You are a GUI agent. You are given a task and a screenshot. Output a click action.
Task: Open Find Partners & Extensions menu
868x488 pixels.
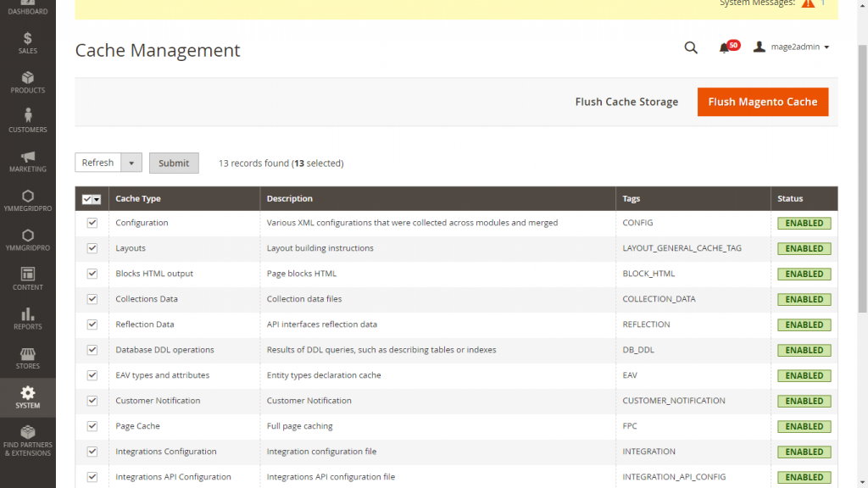tap(27, 441)
